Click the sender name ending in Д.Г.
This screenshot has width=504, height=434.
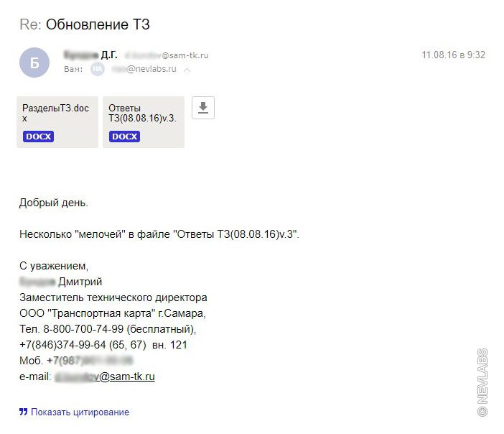[90, 55]
